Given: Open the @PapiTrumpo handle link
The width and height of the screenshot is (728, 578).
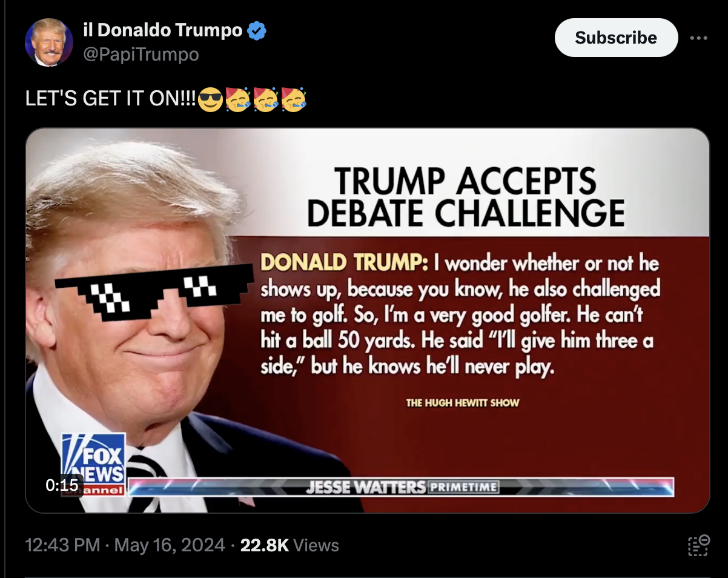Looking at the screenshot, I should coord(141,55).
